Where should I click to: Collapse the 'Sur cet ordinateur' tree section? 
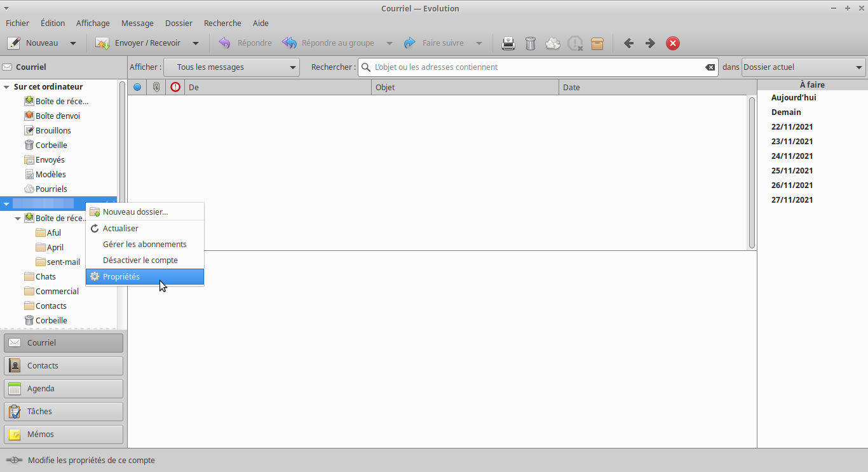pyautogui.click(x=6, y=87)
